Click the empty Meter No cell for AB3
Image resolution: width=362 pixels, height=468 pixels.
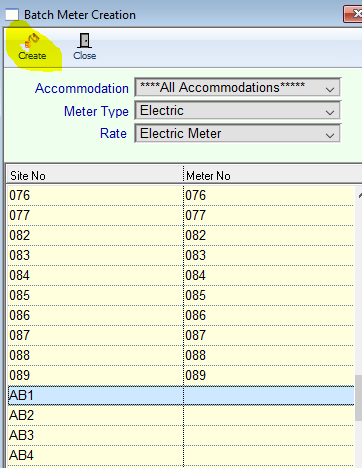[269, 435]
